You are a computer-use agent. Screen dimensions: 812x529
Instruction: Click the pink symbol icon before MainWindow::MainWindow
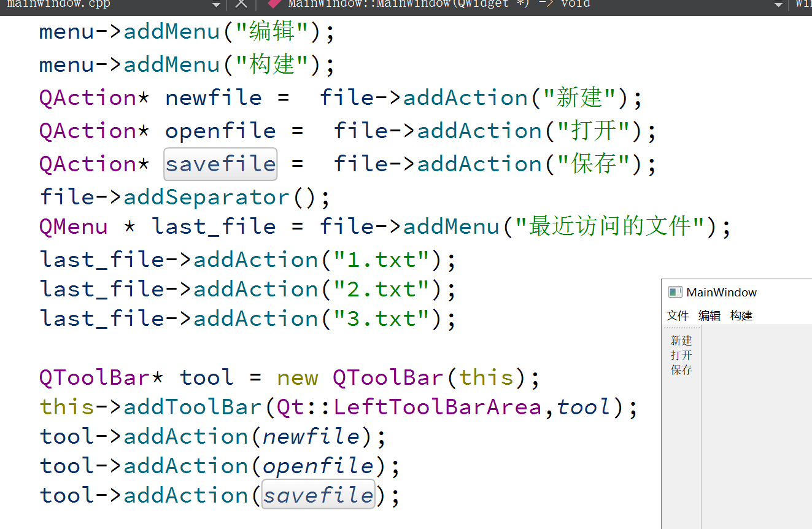point(275,4)
